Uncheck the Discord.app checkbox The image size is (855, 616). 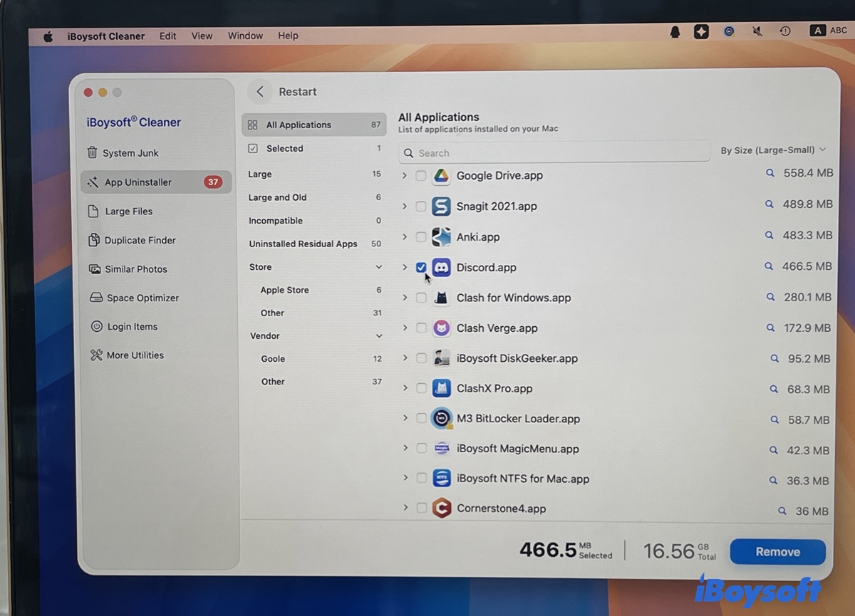[421, 268]
